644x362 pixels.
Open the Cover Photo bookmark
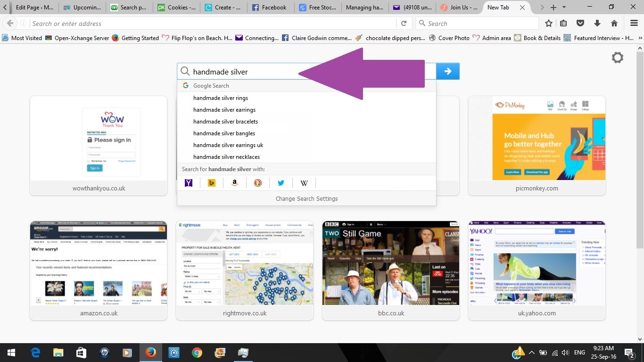click(x=449, y=38)
